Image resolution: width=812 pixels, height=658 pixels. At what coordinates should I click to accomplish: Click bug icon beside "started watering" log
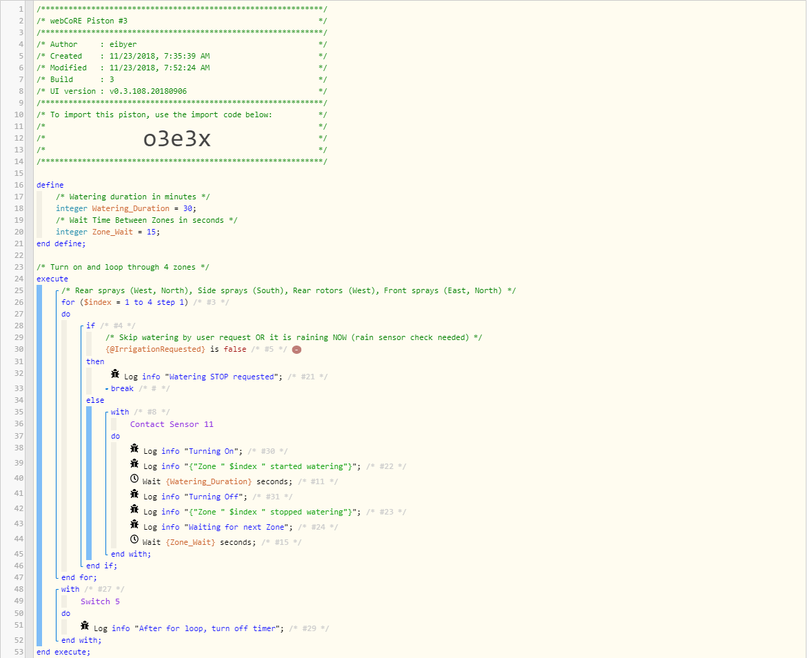click(x=134, y=463)
